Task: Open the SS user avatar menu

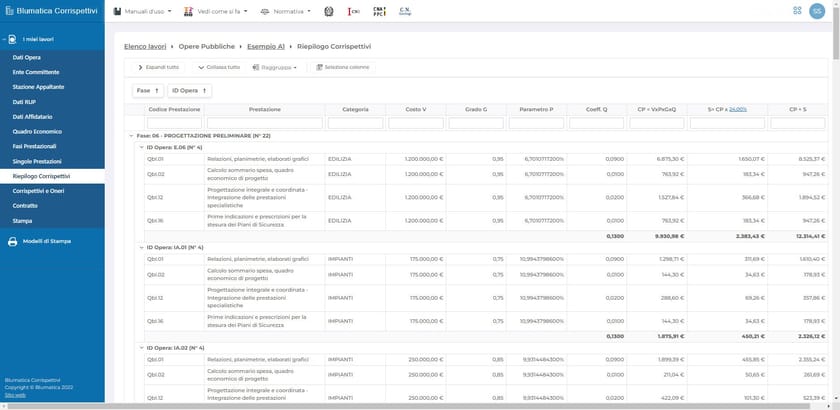Action: click(818, 12)
